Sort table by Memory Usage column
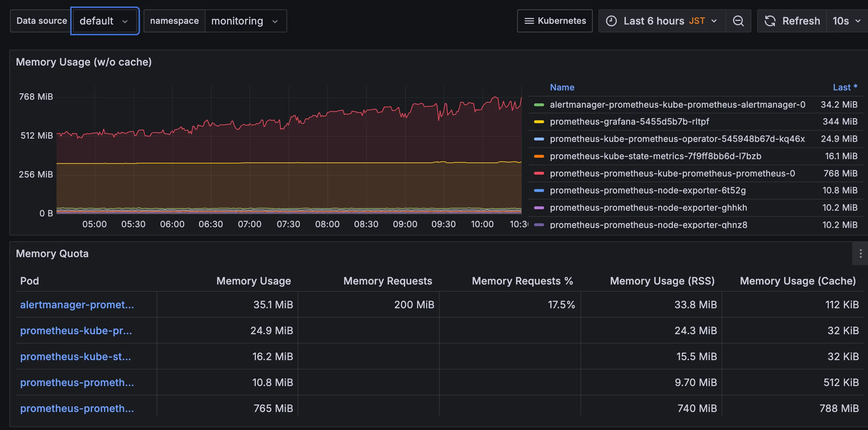The image size is (868, 430). (253, 281)
